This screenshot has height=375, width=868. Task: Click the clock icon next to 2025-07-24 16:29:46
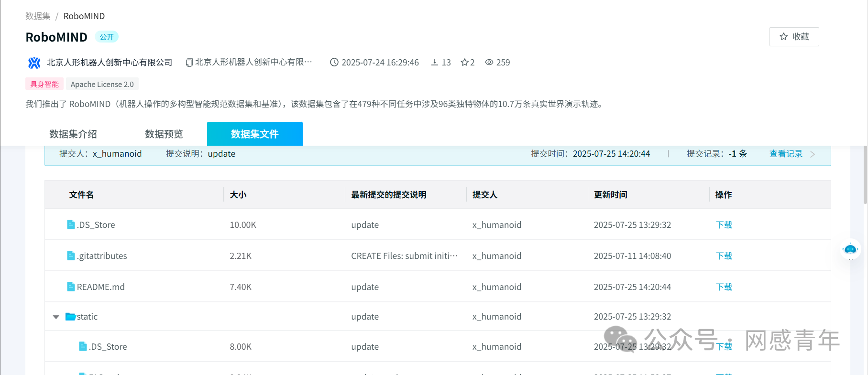pos(334,62)
